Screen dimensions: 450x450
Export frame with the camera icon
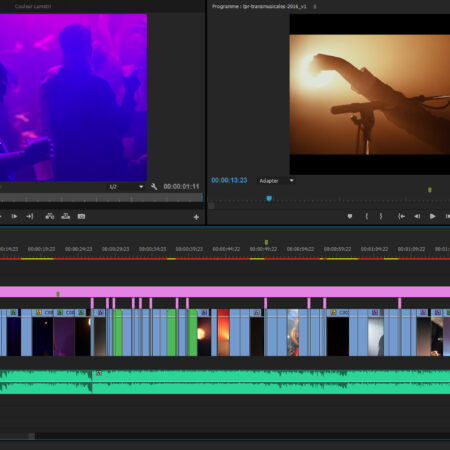[x=81, y=216]
